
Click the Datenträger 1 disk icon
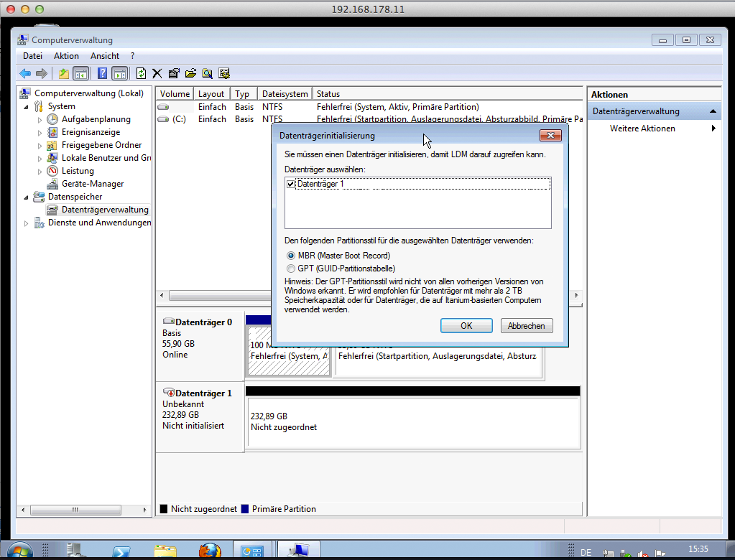tap(168, 393)
